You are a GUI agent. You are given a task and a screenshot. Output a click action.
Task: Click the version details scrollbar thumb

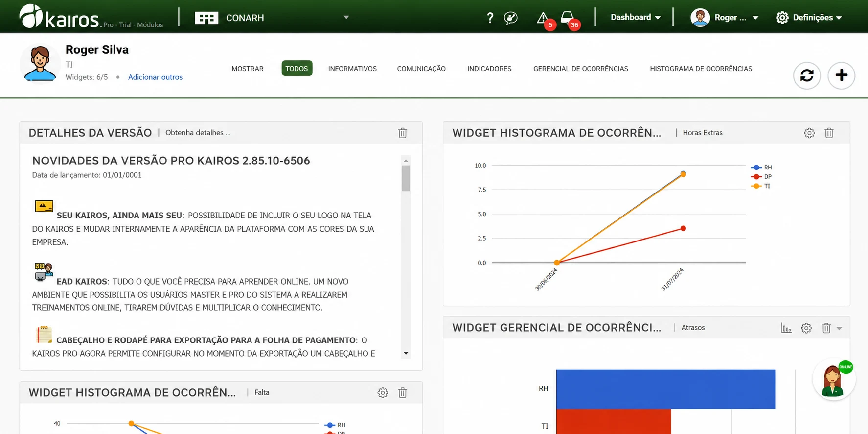coord(406,178)
